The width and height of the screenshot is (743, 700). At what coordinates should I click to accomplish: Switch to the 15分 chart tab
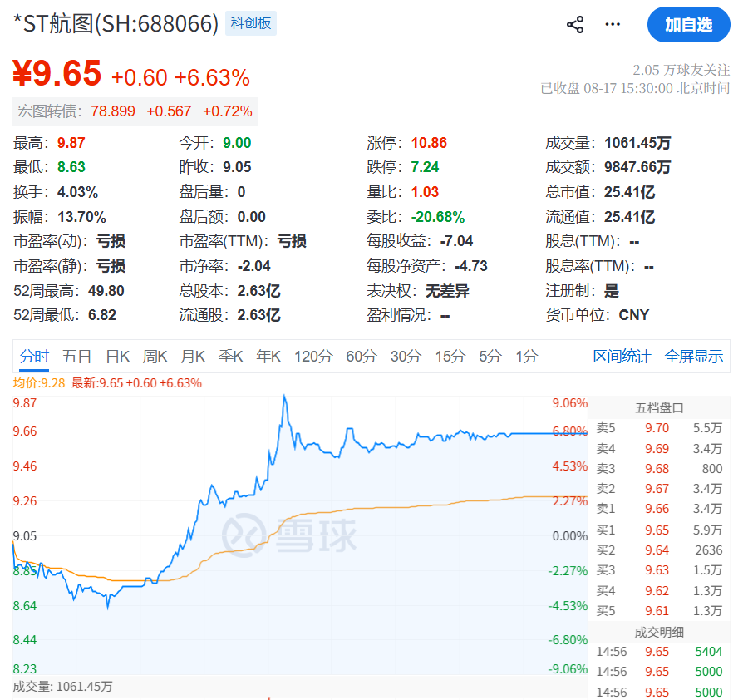point(450,357)
